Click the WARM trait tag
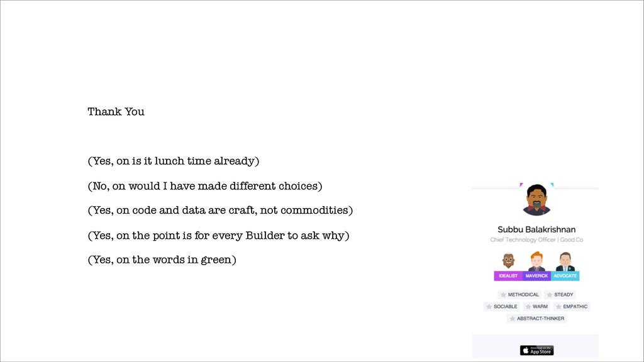Image resolution: width=644 pixels, height=362 pixels. 536,307
